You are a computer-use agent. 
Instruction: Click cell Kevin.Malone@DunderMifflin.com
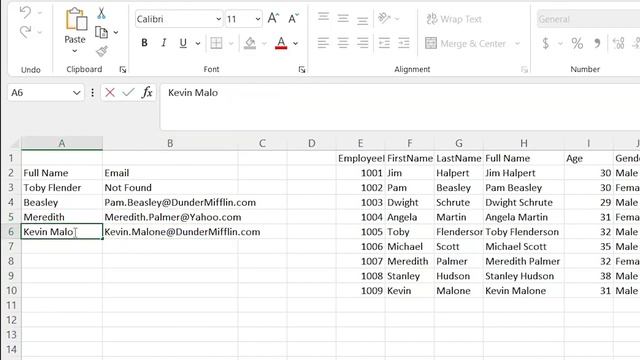pos(170,232)
